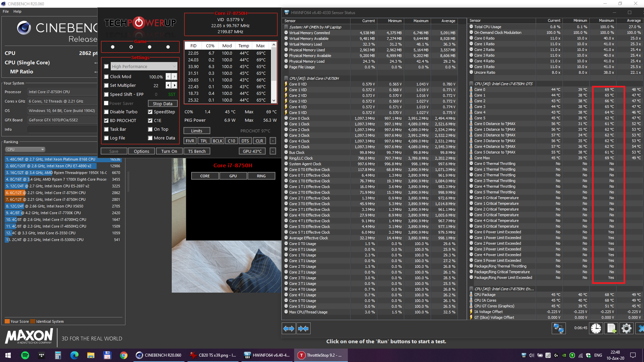Increase the Set Multiplier value arrow
Image resolution: width=644 pixels, height=362 pixels.
point(174,85)
